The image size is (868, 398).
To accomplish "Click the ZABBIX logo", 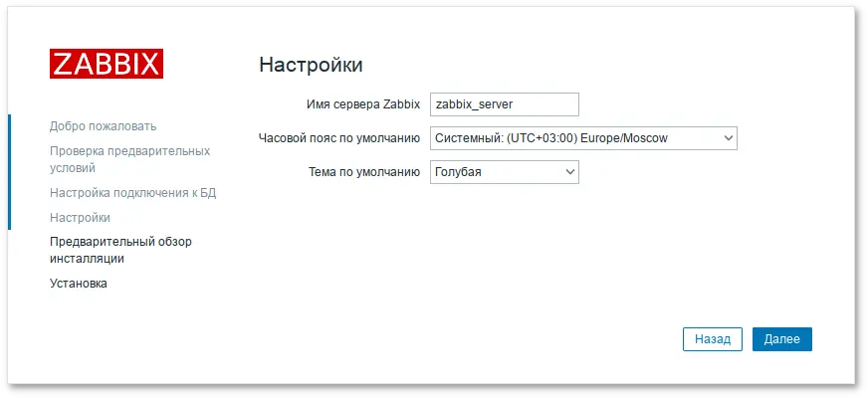I will pyautogui.click(x=107, y=64).
